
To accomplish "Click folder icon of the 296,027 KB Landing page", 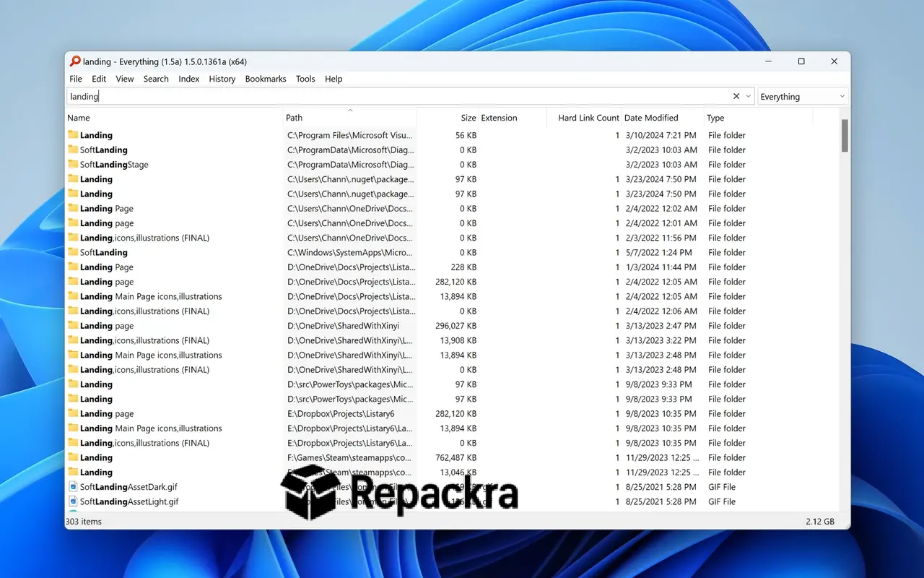I will pyautogui.click(x=73, y=325).
